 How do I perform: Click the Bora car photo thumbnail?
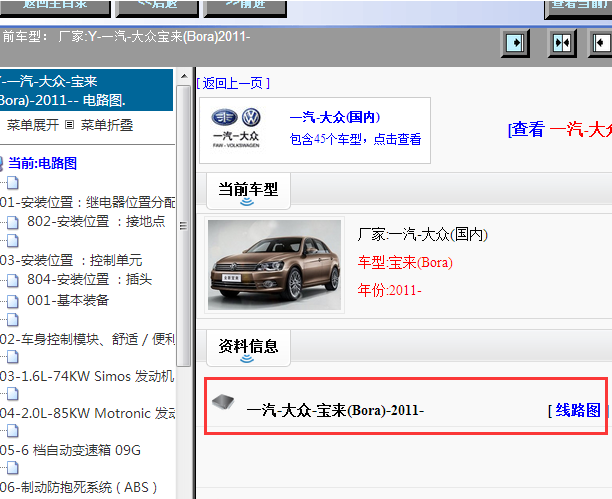pos(274,265)
